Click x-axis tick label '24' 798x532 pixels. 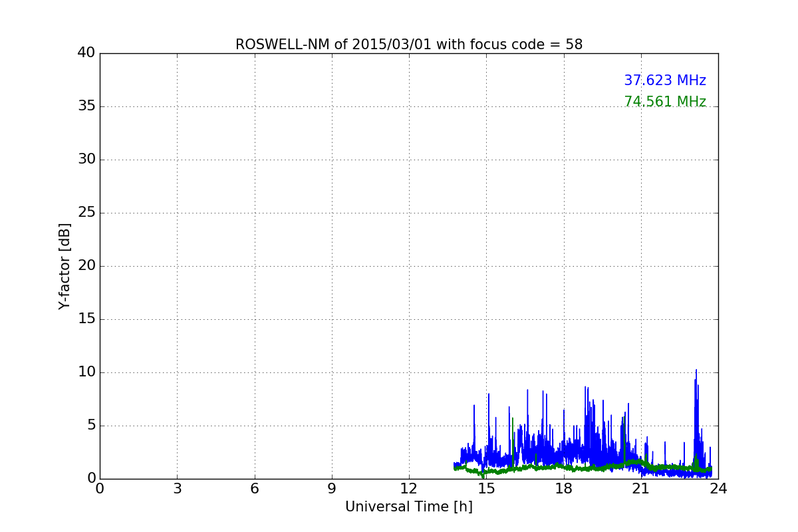point(718,489)
